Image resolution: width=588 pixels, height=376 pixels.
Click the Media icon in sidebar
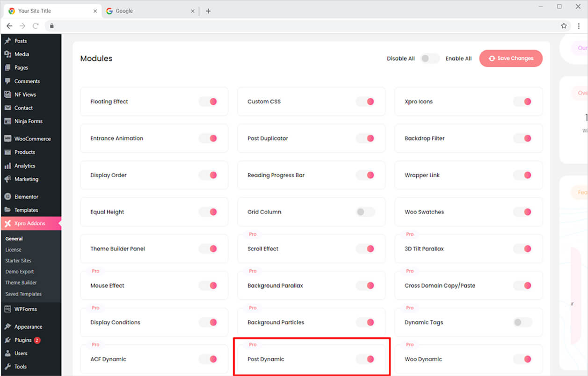click(x=7, y=54)
